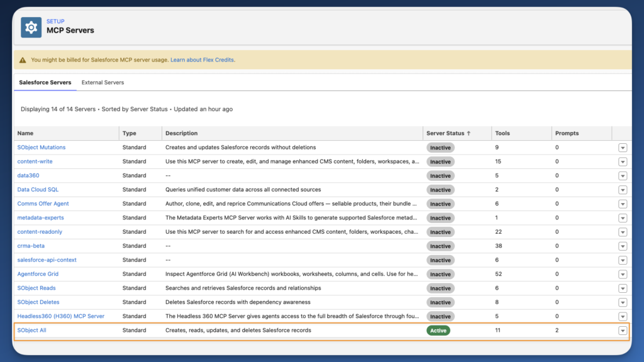Open the content-write server link

(35, 162)
